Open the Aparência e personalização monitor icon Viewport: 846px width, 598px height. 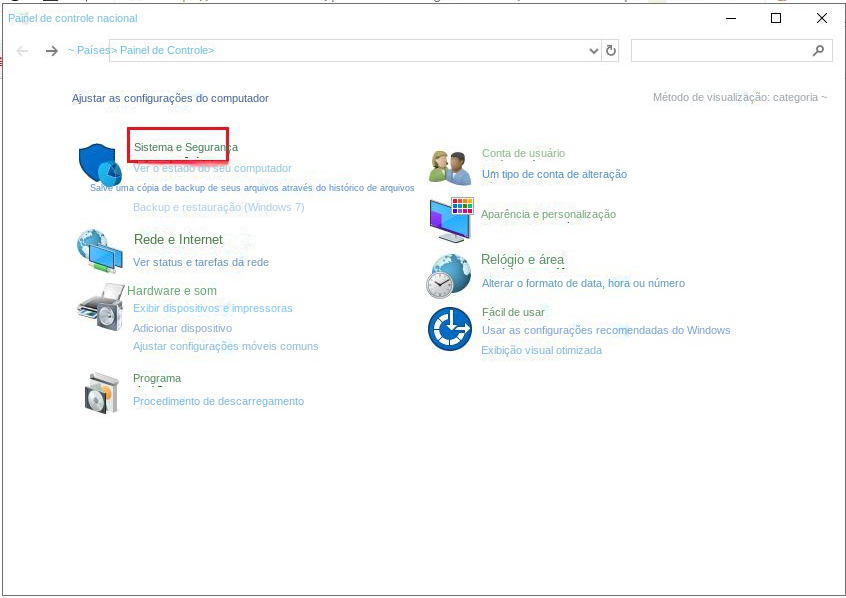click(450, 219)
